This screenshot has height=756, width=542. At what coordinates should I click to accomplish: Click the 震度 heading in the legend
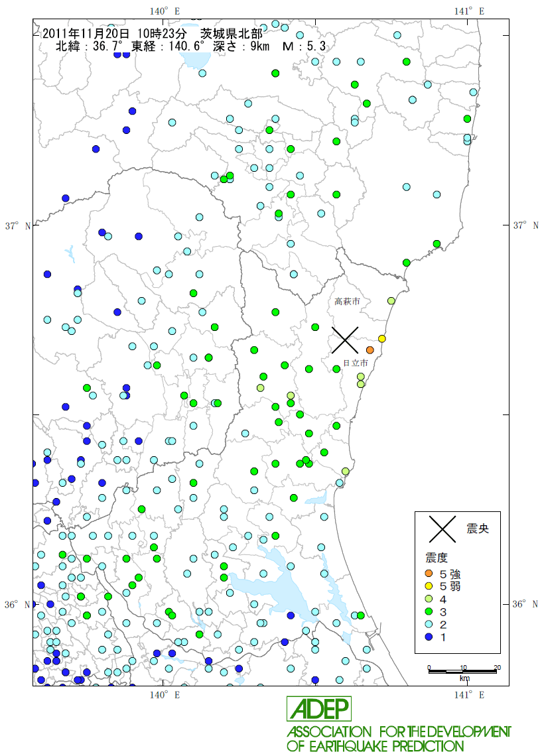pyautogui.click(x=437, y=558)
